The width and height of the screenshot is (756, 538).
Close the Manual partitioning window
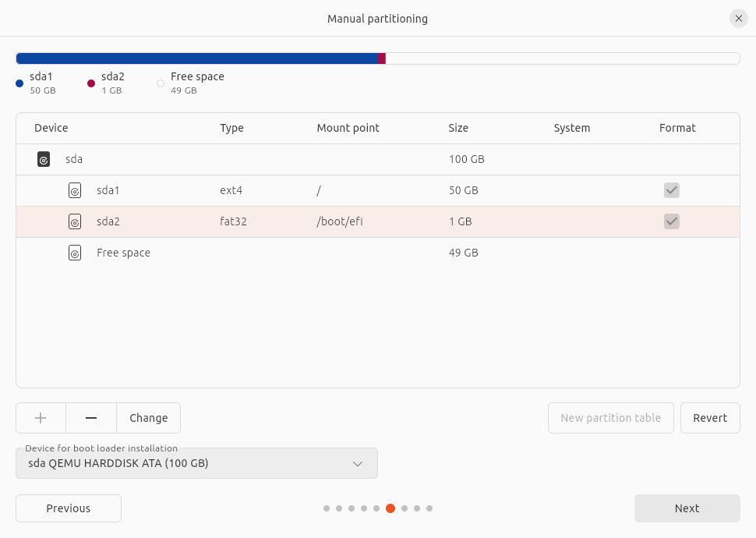pyautogui.click(x=739, y=19)
